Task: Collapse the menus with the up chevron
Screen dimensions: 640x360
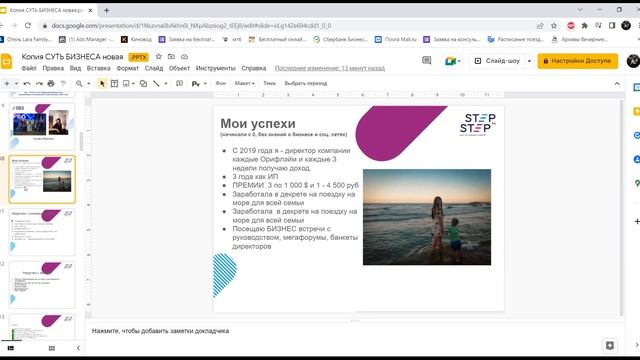Action: 617,83
